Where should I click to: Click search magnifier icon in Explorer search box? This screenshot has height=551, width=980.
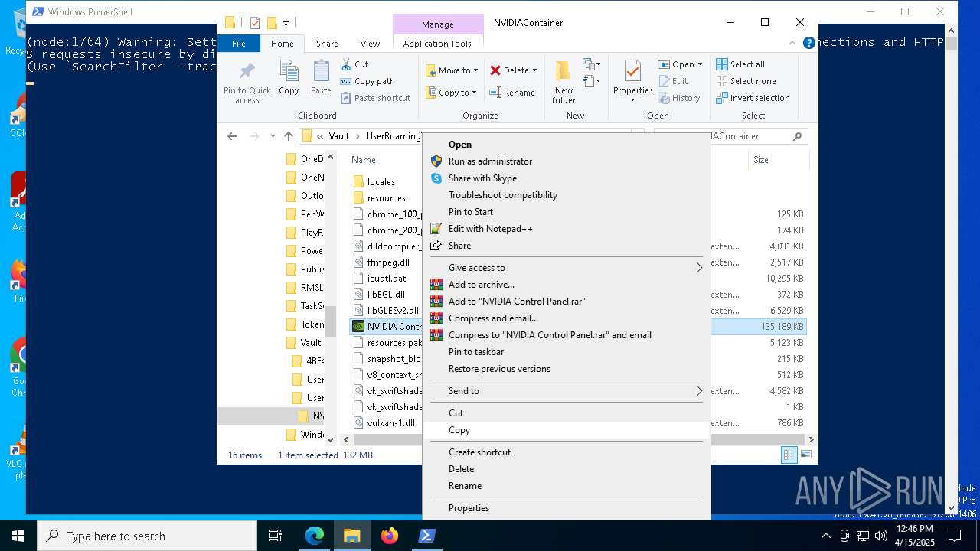click(797, 136)
